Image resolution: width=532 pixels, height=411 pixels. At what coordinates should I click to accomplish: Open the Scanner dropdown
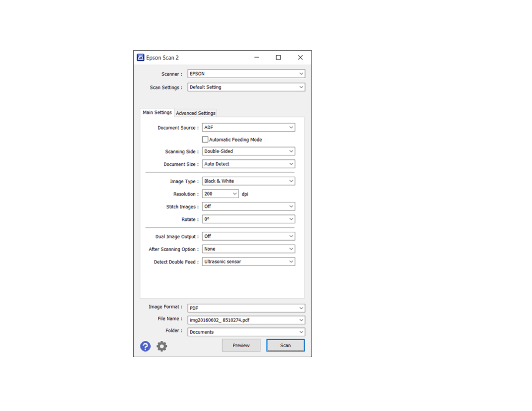246,74
